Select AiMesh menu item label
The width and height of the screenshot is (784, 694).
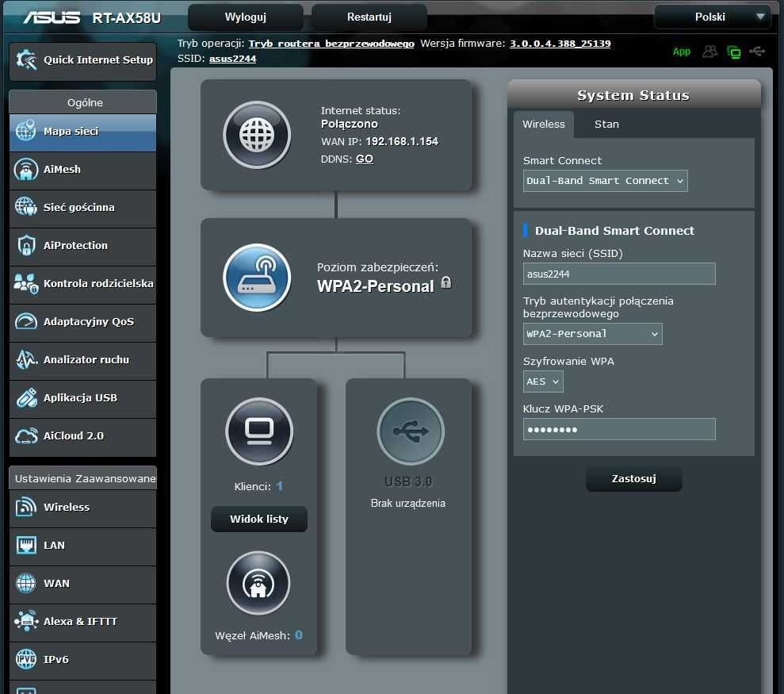click(62, 169)
